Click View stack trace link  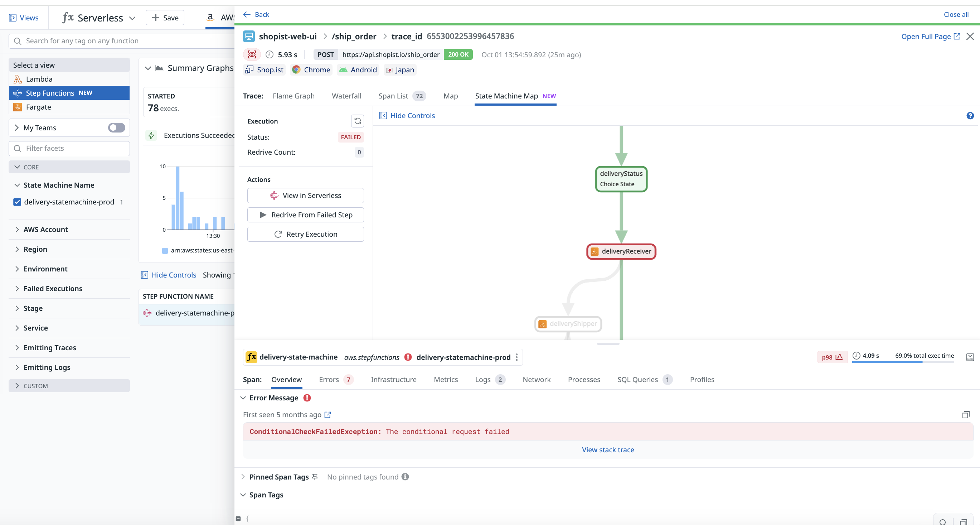click(607, 450)
